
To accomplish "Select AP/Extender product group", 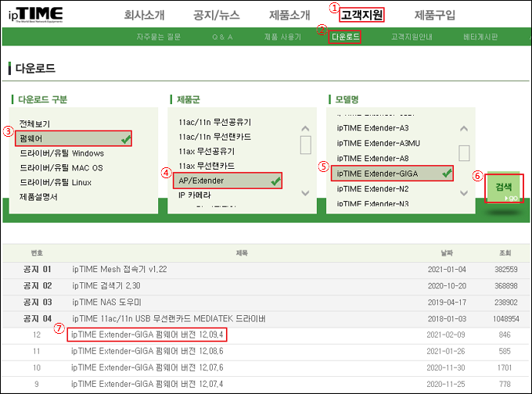I will pos(228,181).
